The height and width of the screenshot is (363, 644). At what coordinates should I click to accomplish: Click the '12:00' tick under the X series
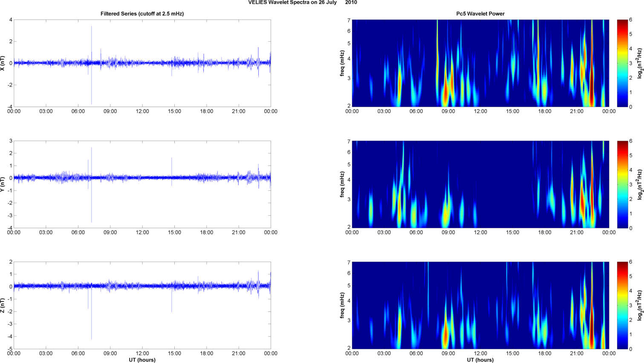(x=142, y=111)
